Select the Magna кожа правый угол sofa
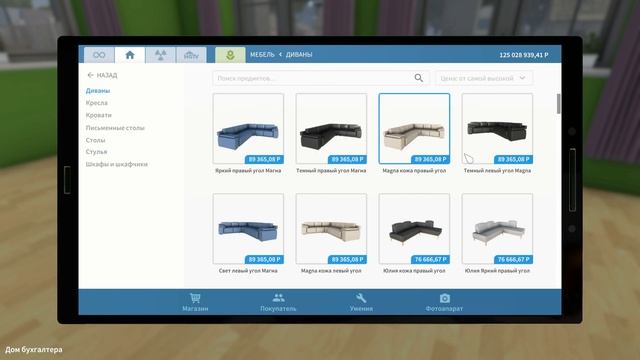This screenshot has width=640, height=360. 414,129
